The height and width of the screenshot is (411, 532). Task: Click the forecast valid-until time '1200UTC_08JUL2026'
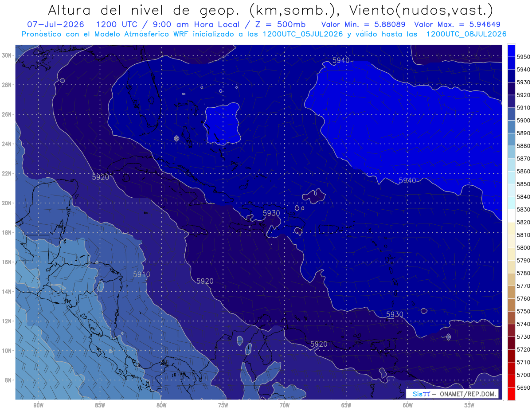click(466, 34)
